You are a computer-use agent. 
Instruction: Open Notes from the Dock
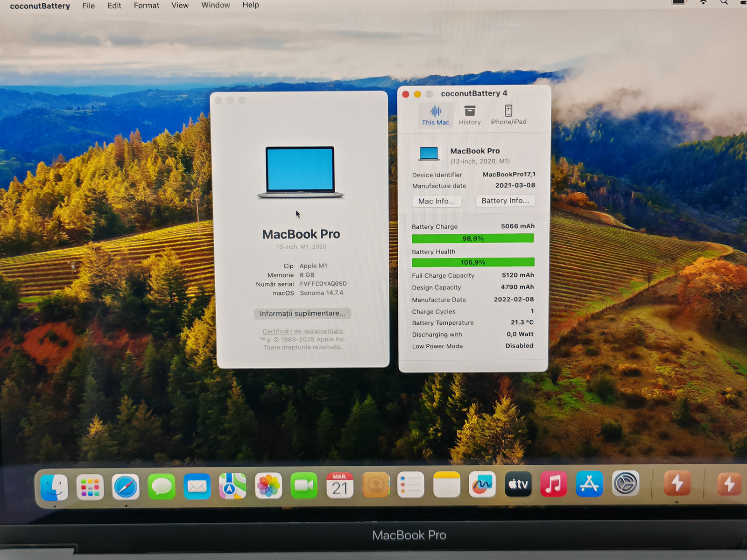coord(447,484)
